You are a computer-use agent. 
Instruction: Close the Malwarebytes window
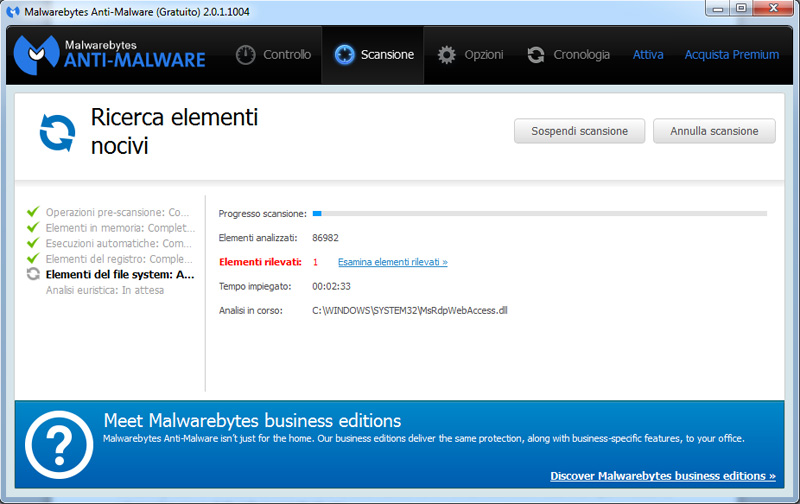coord(773,9)
